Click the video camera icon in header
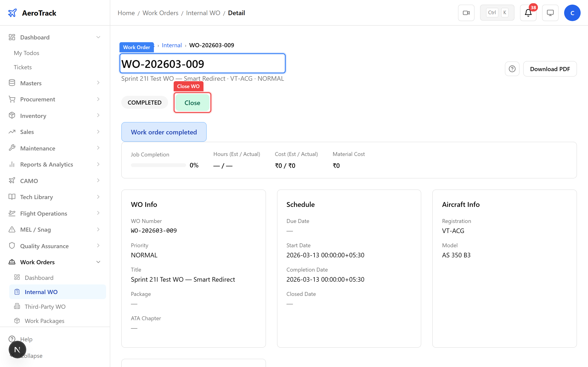Image resolution: width=588 pixels, height=367 pixels. 466,13
